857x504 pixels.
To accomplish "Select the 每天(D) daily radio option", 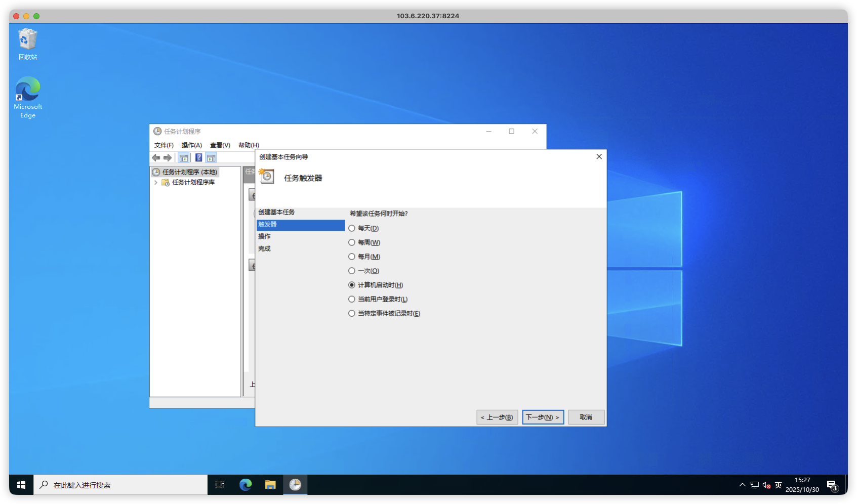I will (352, 228).
